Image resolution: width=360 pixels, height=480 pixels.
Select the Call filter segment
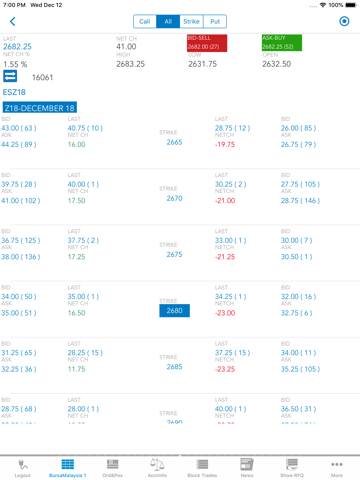tap(145, 21)
